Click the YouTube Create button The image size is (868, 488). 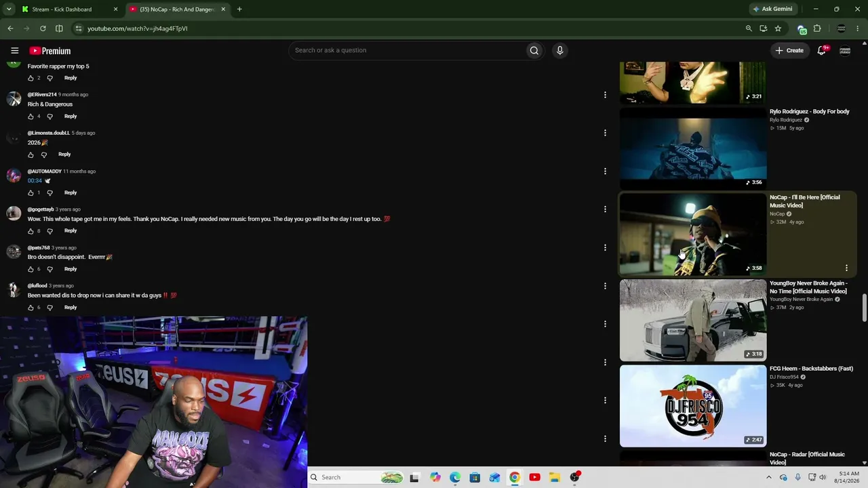point(789,50)
